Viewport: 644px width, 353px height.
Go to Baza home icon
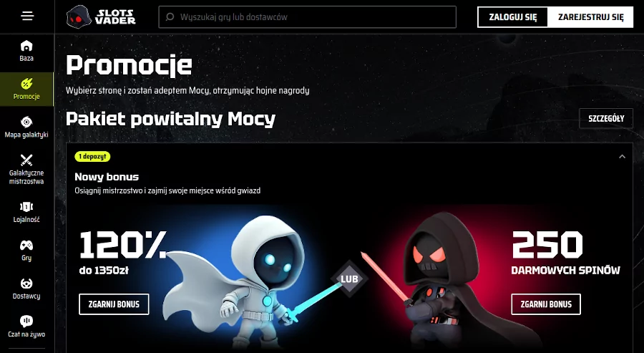(x=26, y=45)
